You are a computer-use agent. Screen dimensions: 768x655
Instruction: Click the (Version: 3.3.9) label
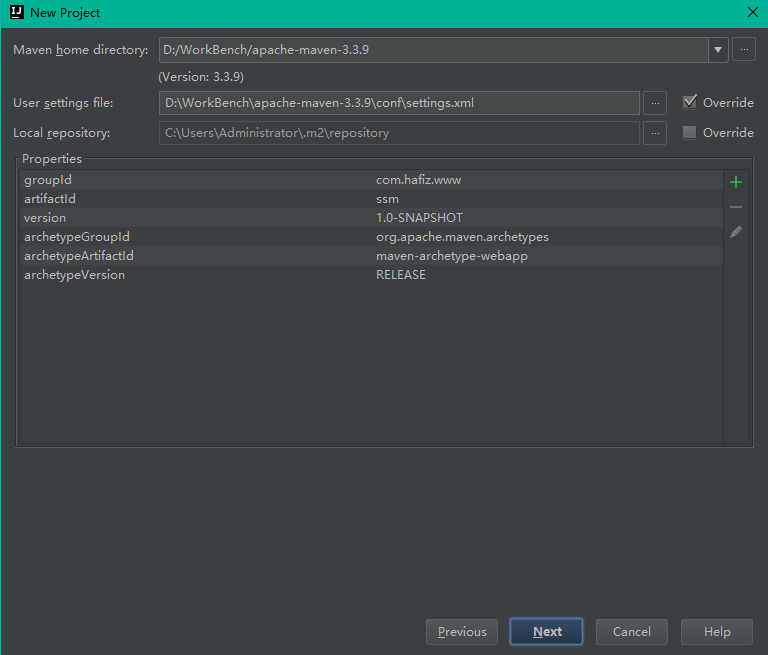(201, 77)
